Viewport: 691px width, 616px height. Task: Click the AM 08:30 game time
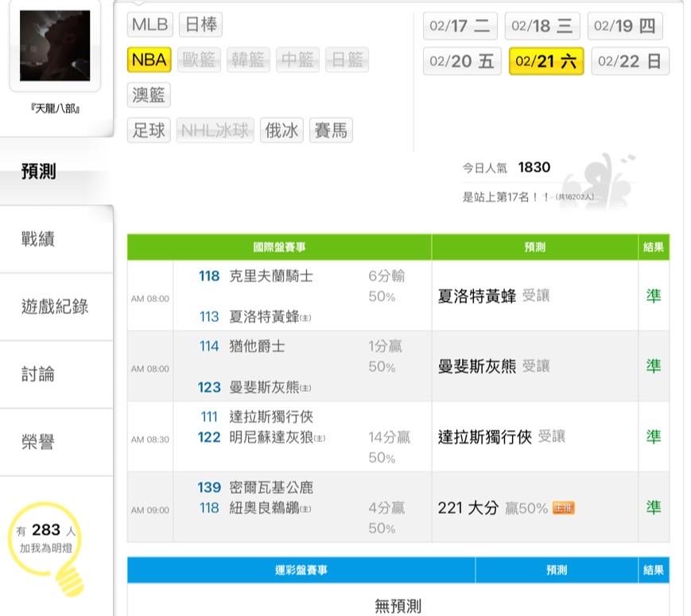point(150,440)
